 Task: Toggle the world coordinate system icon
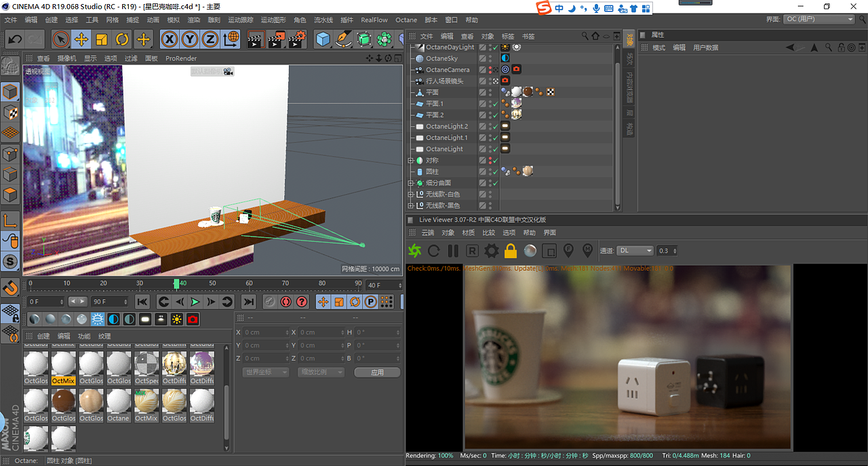click(x=231, y=39)
